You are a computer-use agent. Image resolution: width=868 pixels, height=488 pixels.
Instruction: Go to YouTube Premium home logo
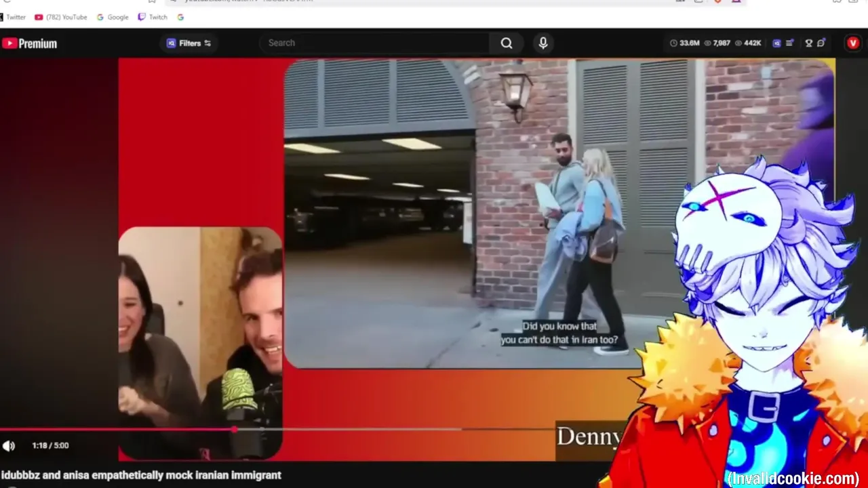pyautogui.click(x=29, y=43)
